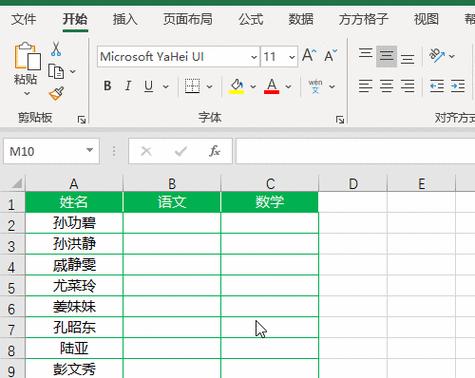Click the Cut scissors icon
475x378 pixels.
[x=56, y=49]
